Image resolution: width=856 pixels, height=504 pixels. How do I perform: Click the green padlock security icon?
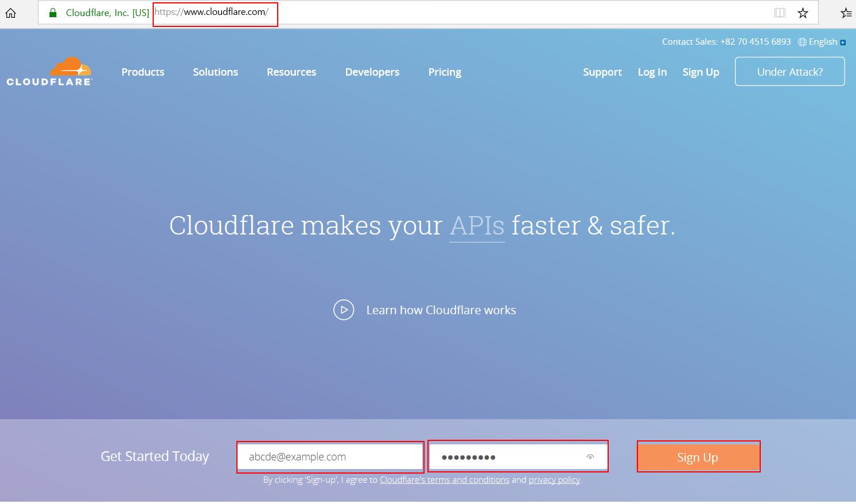coord(53,13)
